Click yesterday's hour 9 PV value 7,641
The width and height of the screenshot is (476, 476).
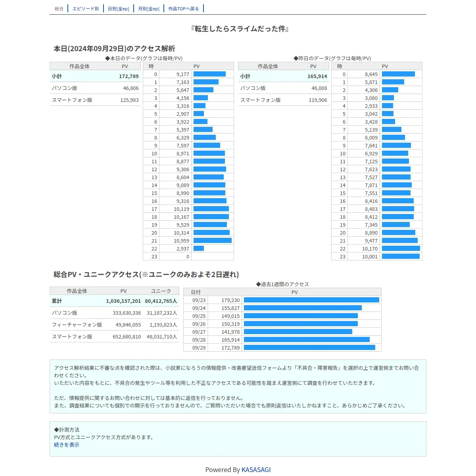point(371,146)
